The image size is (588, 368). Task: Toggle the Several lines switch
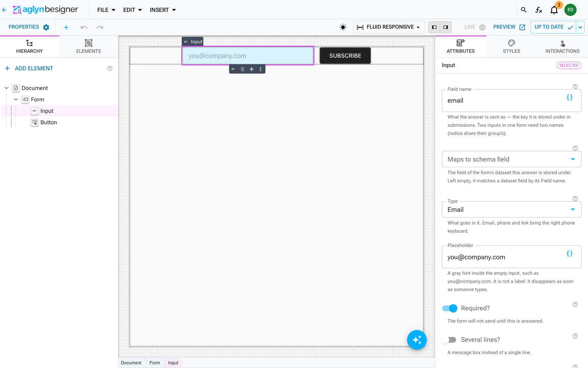(x=449, y=340)
